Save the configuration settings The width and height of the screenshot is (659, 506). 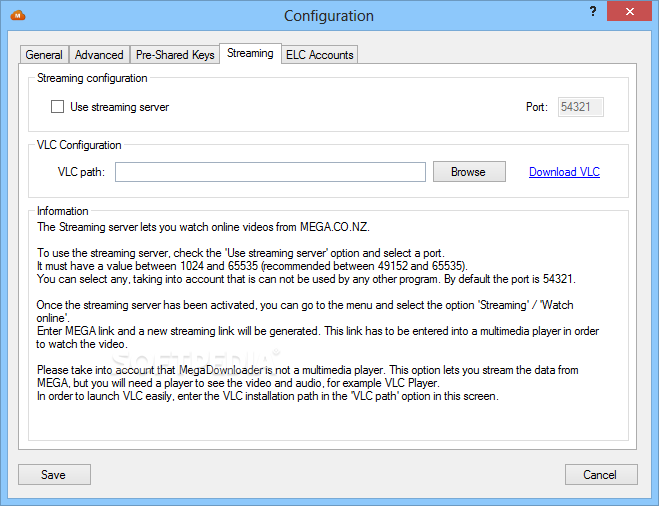(x=54, y=474)
